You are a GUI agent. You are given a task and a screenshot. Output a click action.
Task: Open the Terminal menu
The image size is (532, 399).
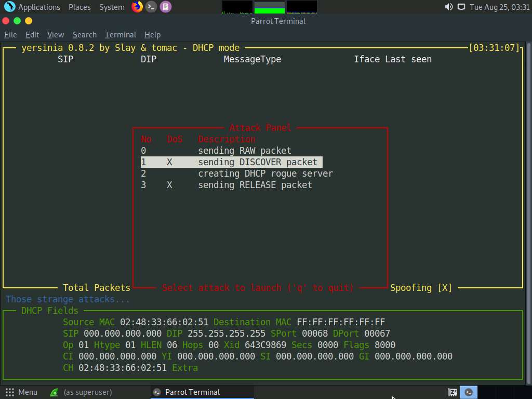(x=121, y=35)
